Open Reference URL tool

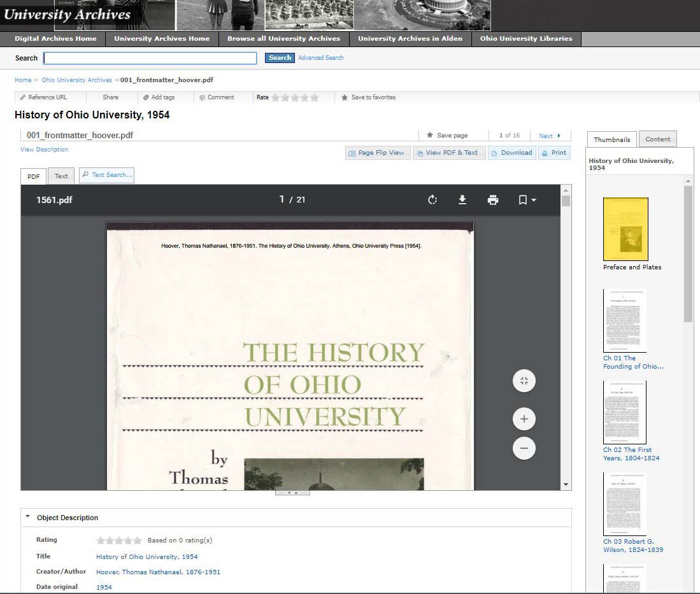point(44,97)
